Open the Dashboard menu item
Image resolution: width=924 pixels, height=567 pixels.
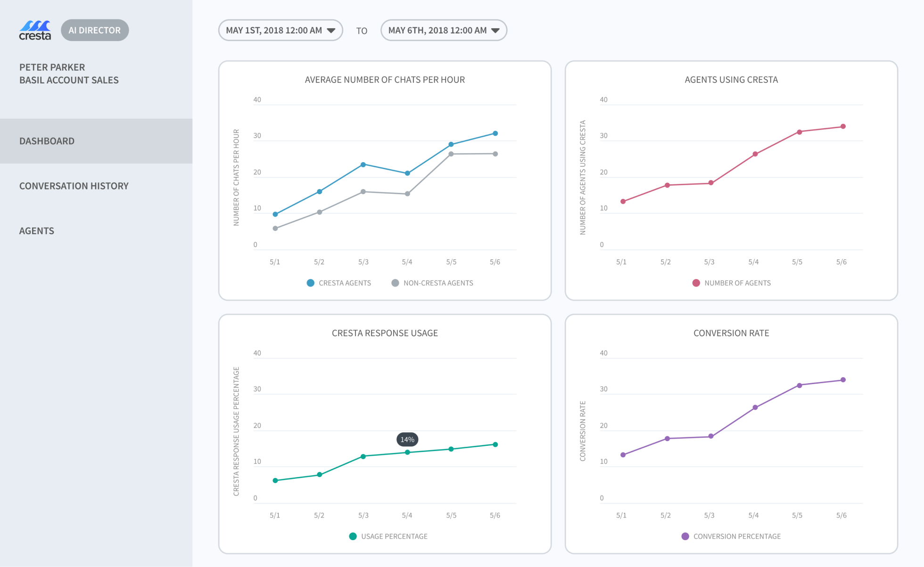tap(47, 141)
